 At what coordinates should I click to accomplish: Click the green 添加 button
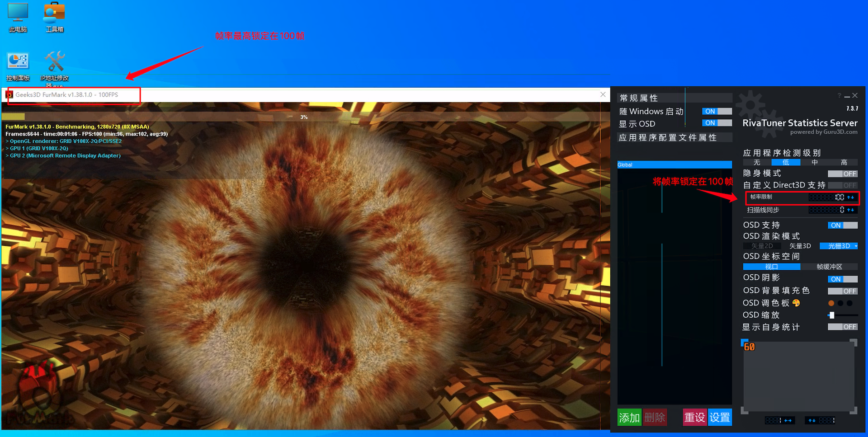629,417
